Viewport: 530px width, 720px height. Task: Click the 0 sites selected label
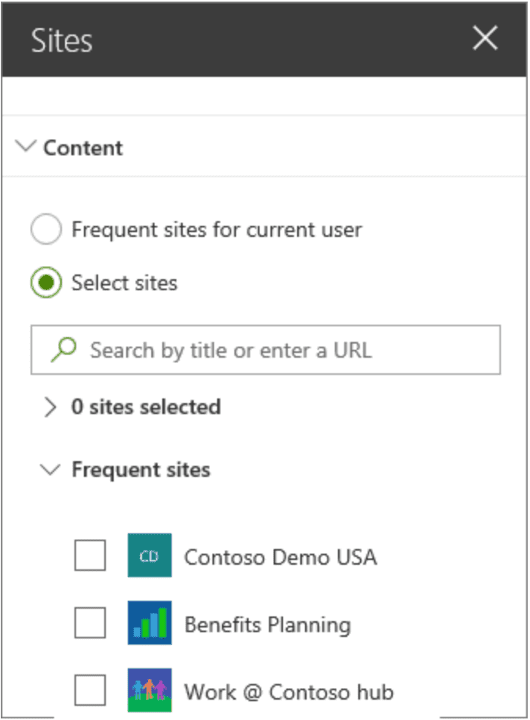[146, 407]
